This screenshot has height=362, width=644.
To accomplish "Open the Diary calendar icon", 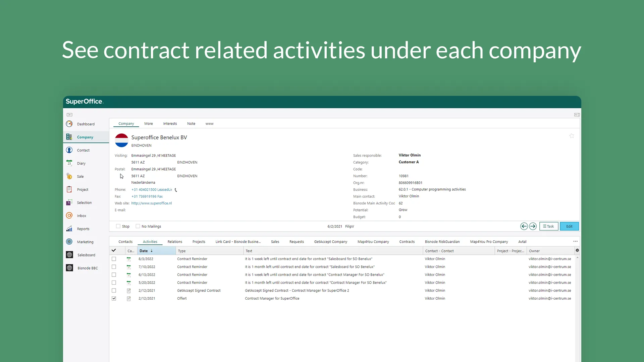I will pyautogui.click(x=69, y=163).
